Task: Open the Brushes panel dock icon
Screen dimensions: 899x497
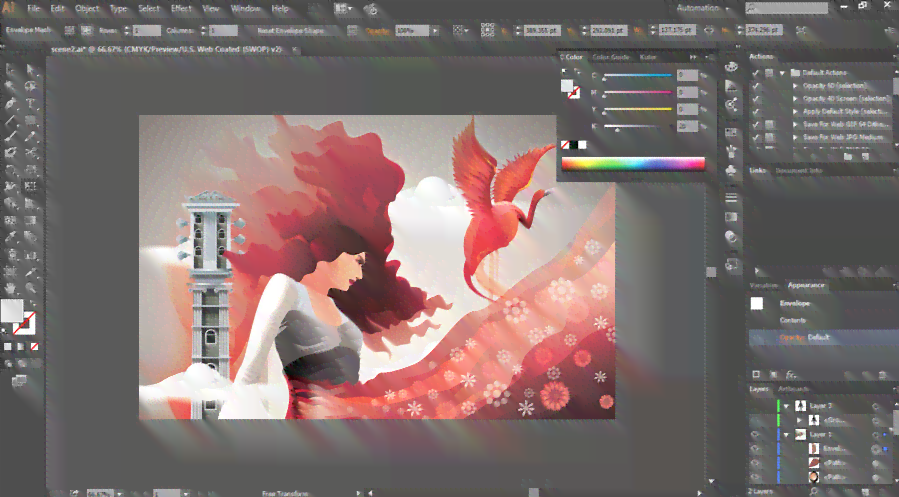Action: click(x=731, y=152)
